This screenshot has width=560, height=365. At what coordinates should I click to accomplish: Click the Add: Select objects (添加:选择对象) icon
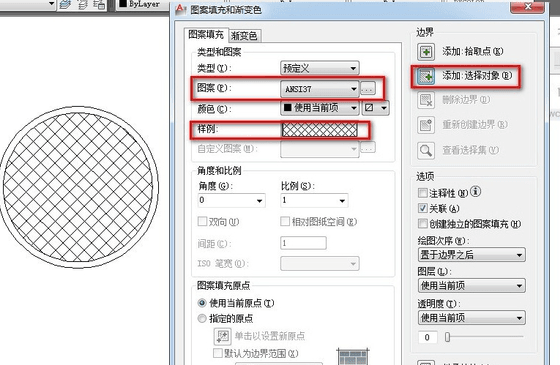pyautogui.click(x=426, y=76)
